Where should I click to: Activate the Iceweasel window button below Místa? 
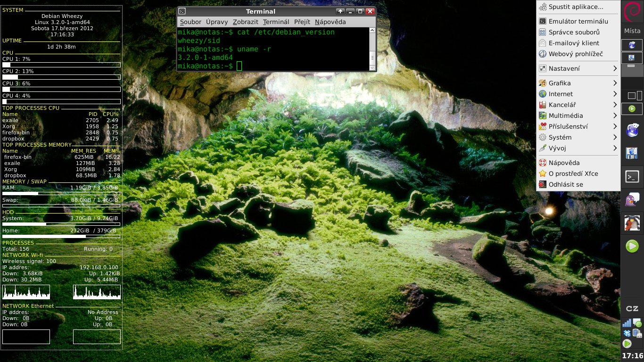tap(632, 45)
